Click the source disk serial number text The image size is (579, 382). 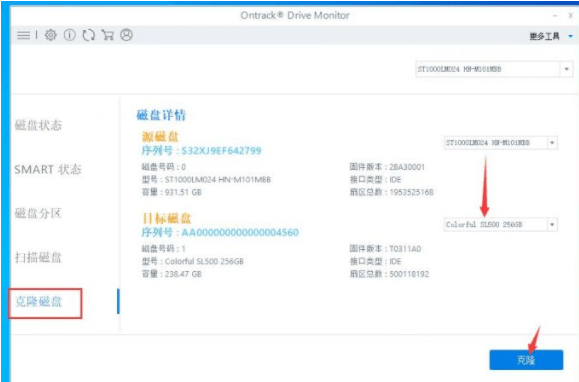pyautogui.click(x=201, y=150)
